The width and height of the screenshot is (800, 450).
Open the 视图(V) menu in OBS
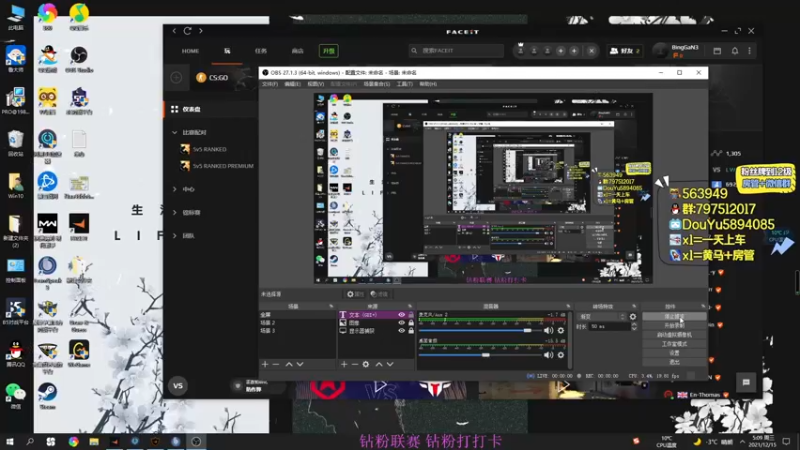coord(315,84)
